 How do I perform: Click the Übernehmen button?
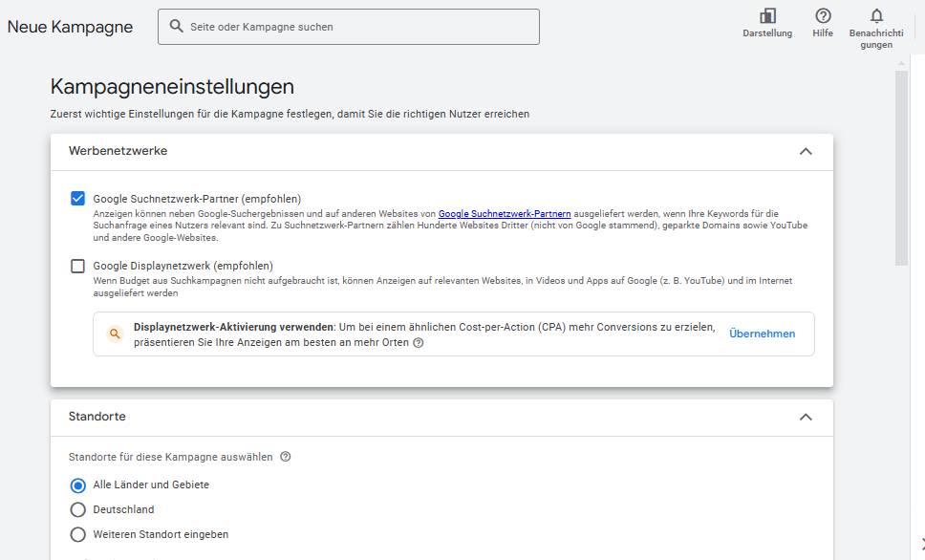(x=762, y=334)
